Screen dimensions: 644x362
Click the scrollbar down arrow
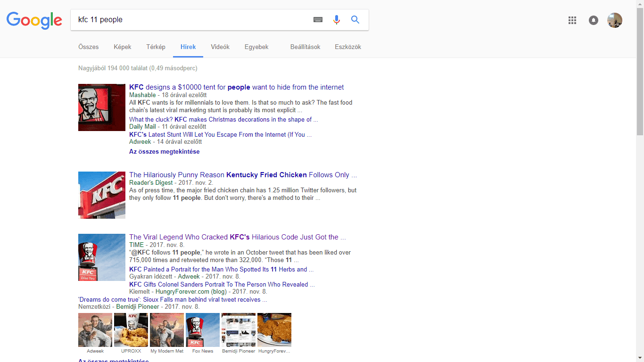point(640,358)
